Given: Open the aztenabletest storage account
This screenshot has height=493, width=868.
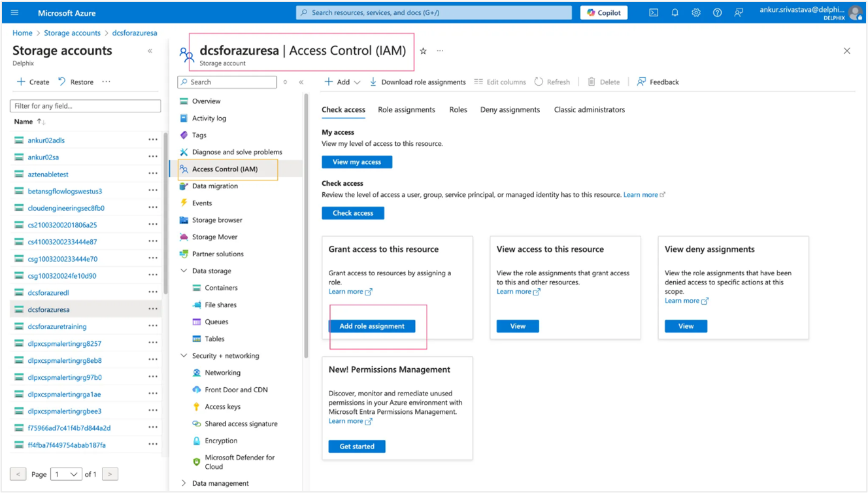Looking at the screenshot, I should tap(48, 174).
